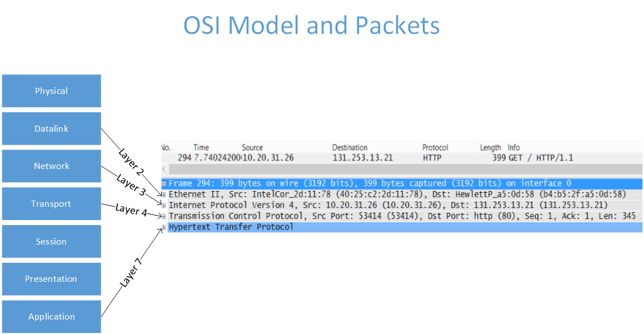Click the Physical layer box
Viewport: 644px width, 334px height.
(51, 91)
